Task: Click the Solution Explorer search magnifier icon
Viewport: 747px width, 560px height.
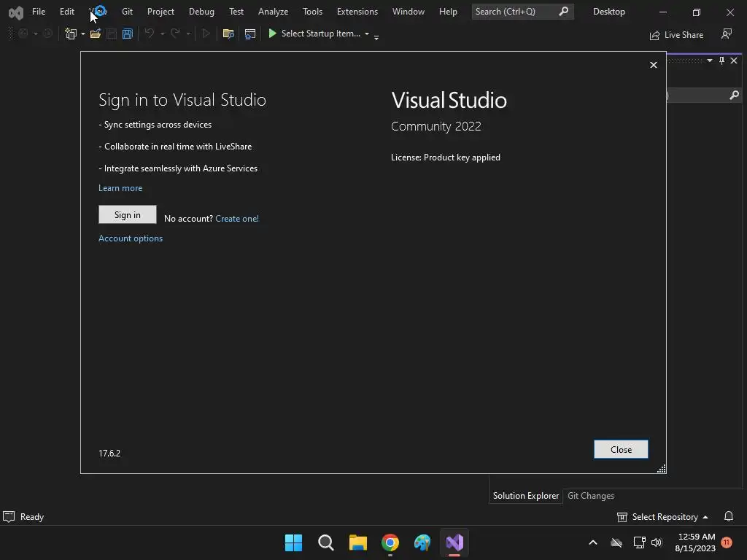Action: [x=734, y=96]
